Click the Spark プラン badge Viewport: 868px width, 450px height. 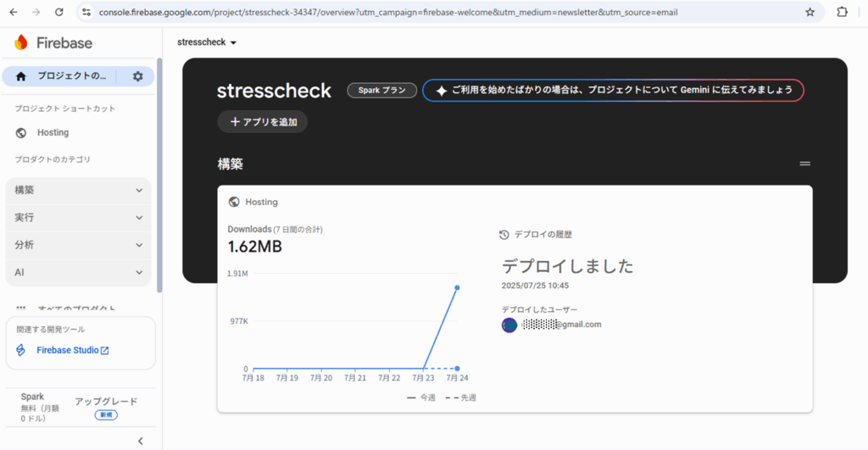(x=382, y=90)
